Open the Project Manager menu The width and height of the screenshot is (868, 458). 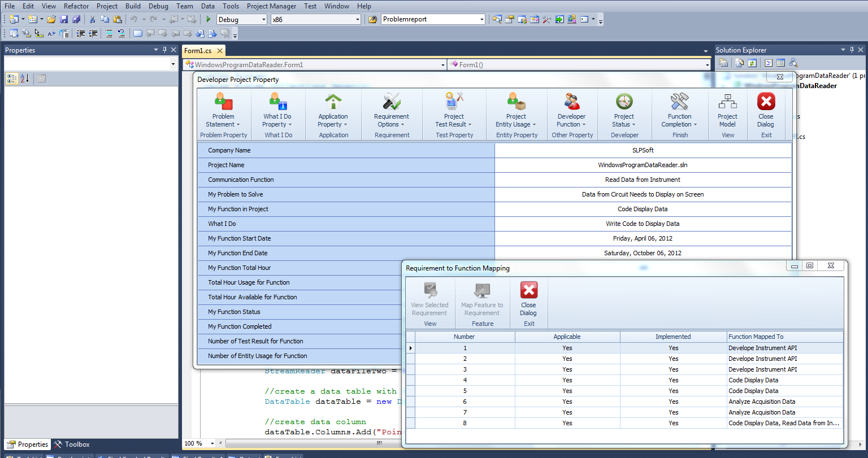(271, 6)
